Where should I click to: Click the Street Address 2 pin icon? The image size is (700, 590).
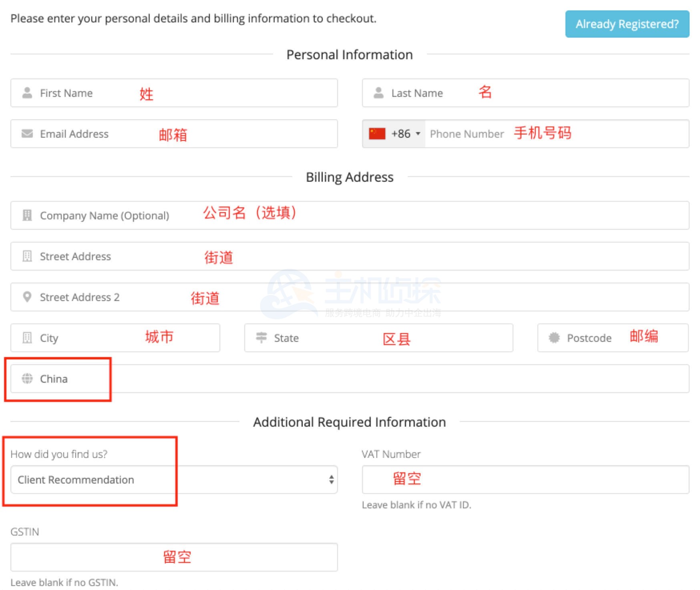tap(27, 297)
